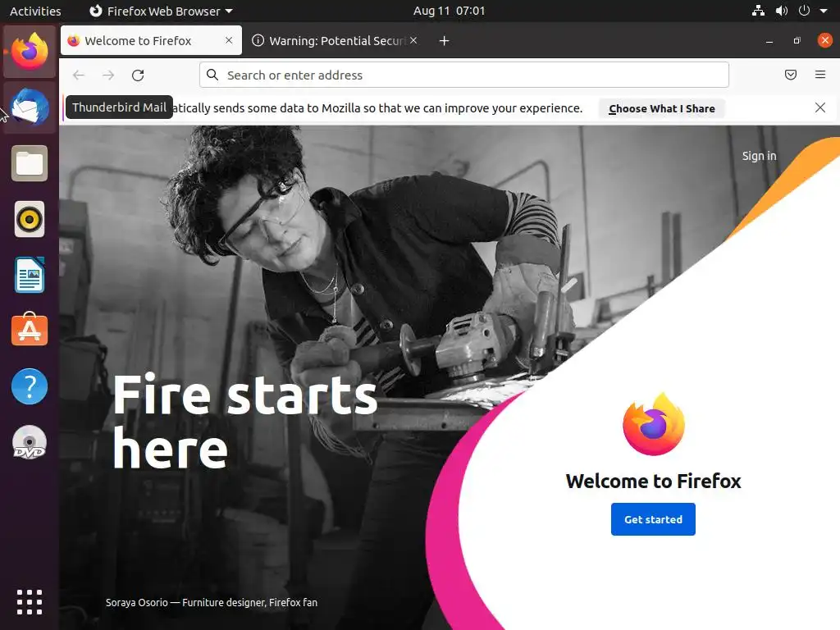Image resolution: width=840 pixels, height=630 pixels.
Task: Open the Aug 11 clock calendar menu
Action: (449, 11)
